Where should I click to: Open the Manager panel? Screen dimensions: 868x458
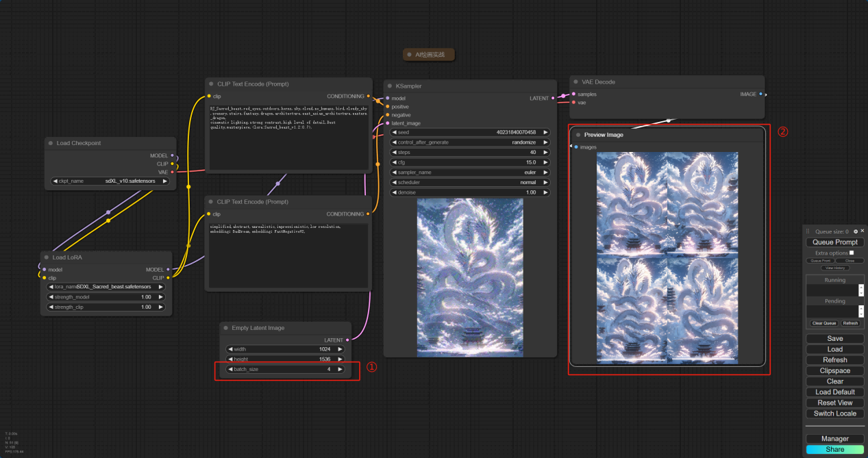[x=835, y=439]
